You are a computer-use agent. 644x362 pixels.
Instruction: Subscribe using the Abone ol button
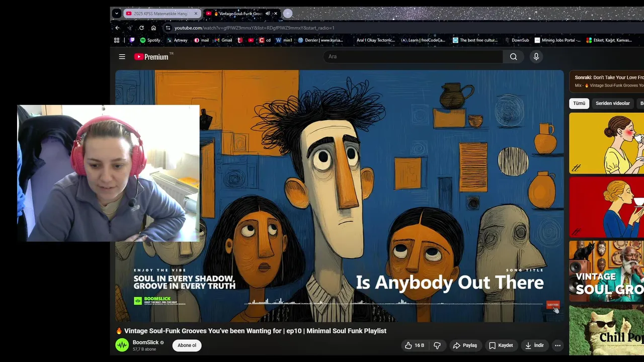[x=187, y=345]
